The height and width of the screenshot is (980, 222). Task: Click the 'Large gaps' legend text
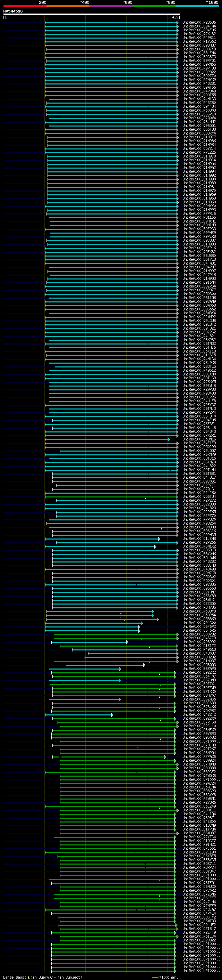click(15, 977)
